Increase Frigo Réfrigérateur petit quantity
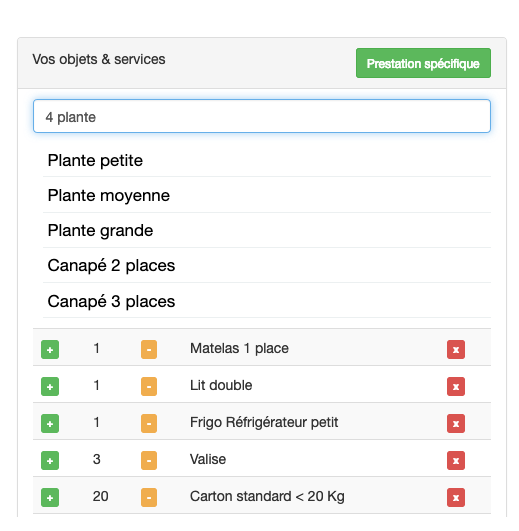 [x=50, y=423]
